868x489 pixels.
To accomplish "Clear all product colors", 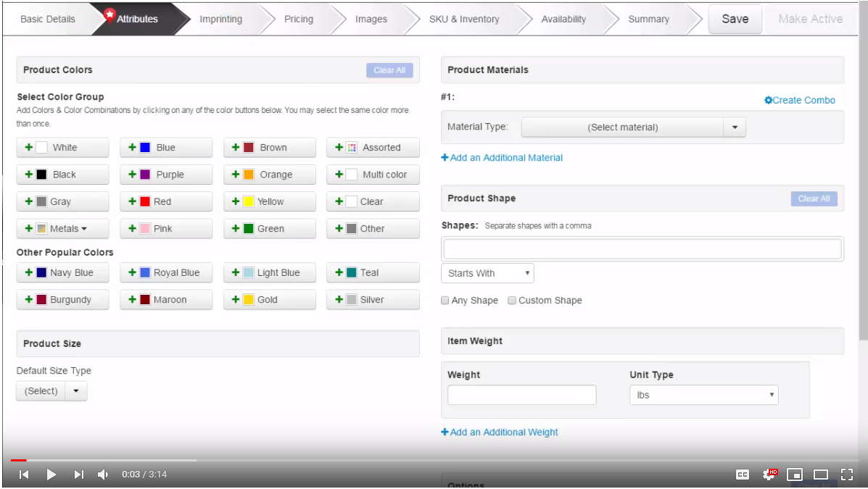I will click(389, 70).
